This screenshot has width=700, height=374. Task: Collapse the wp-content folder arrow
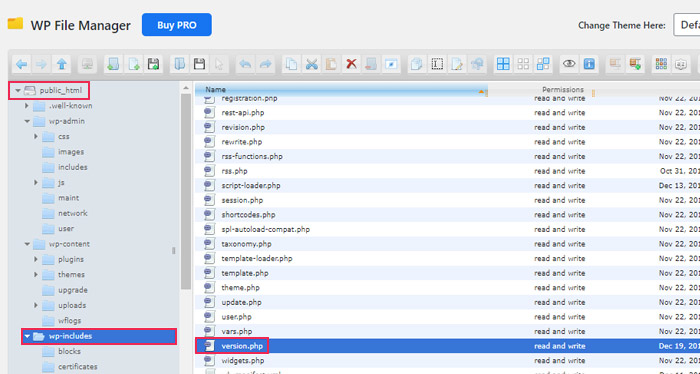click(27, 244)
